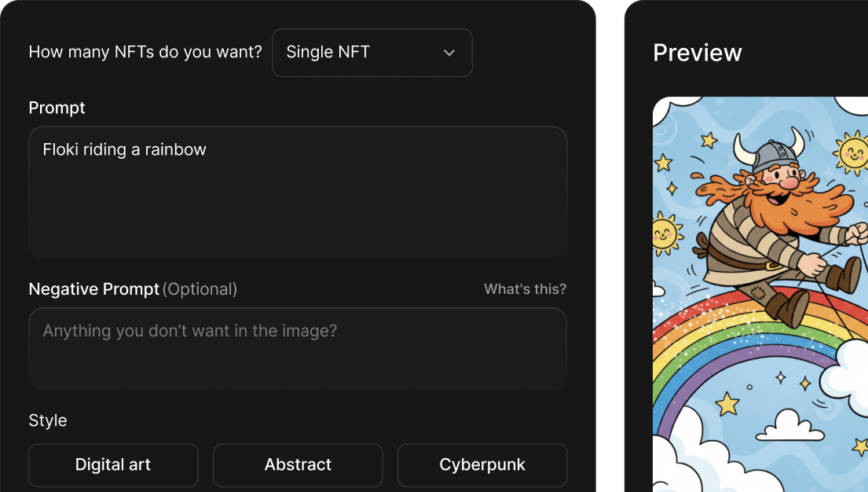Click the "(Optional)" hint text
This screenshot has width=868, height=492.
(200, 289)
